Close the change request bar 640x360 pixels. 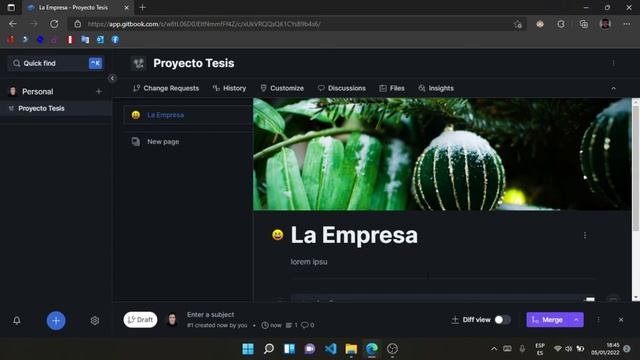621,320
